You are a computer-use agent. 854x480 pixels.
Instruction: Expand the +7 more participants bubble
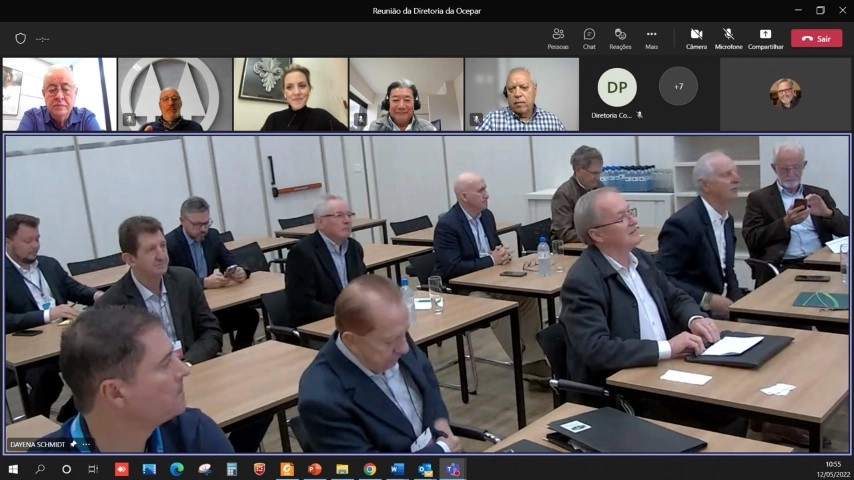tap(678, 86)
